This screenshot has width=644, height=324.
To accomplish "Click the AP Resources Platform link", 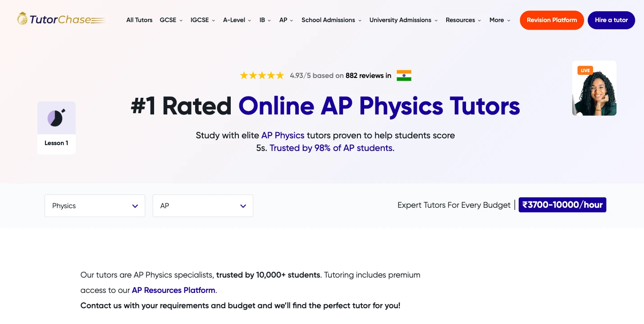I will point(173,290).
